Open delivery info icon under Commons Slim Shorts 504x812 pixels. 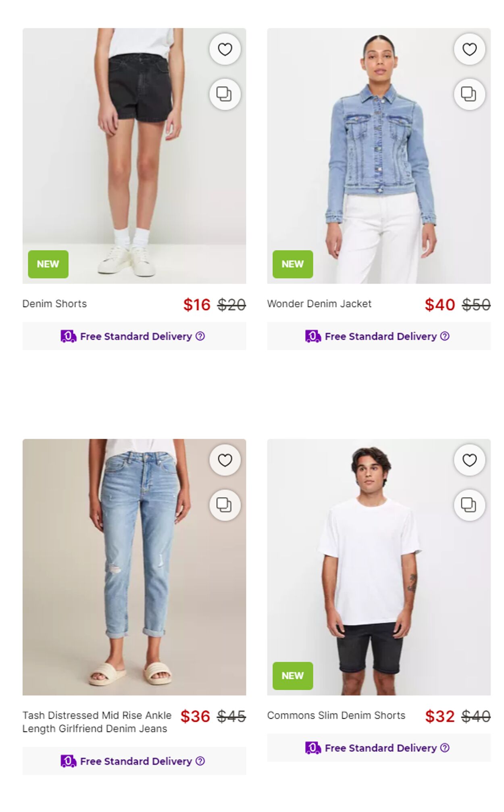click(x=445, y=748)
